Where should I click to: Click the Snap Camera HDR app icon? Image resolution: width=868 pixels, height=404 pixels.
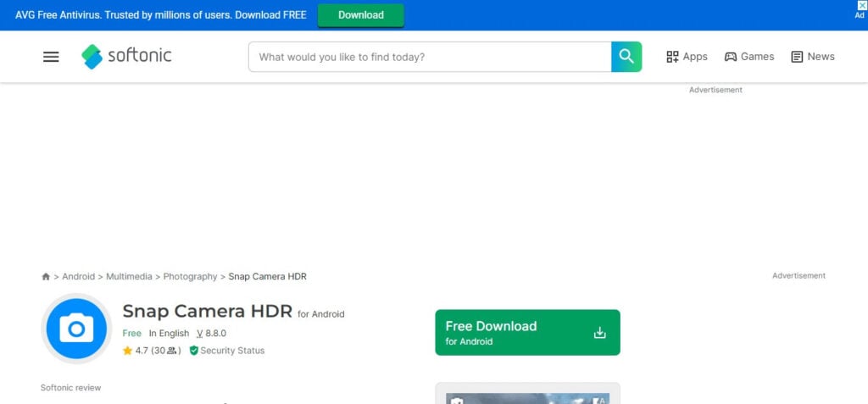tap(76, 329)
